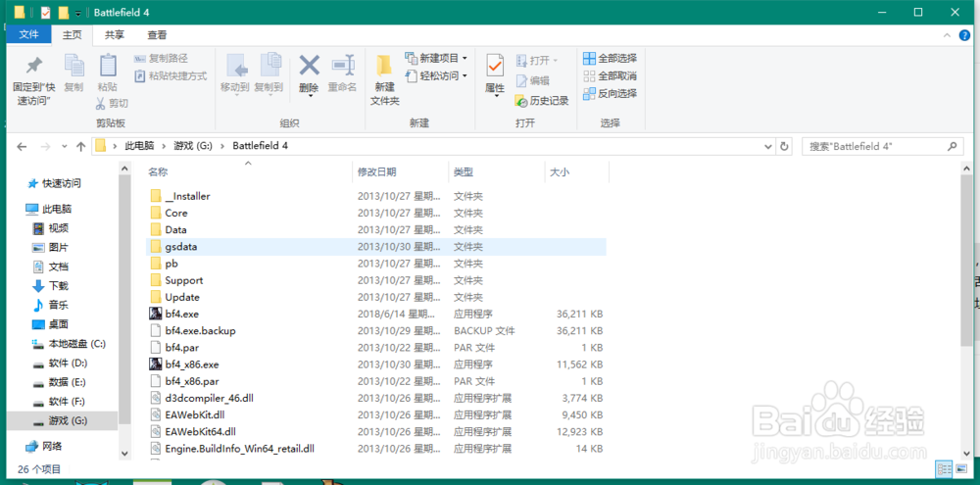The height and width of the screenshot is (485, 980).
Task: Select Music (音乐) in sidebar
Action: tap(51, 306)
